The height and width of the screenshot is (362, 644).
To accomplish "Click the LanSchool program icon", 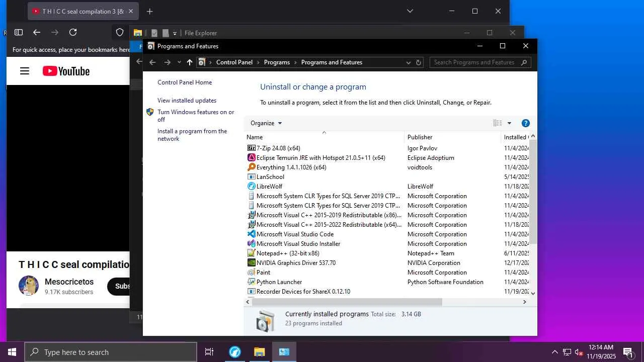I will (x=252, y=177).
